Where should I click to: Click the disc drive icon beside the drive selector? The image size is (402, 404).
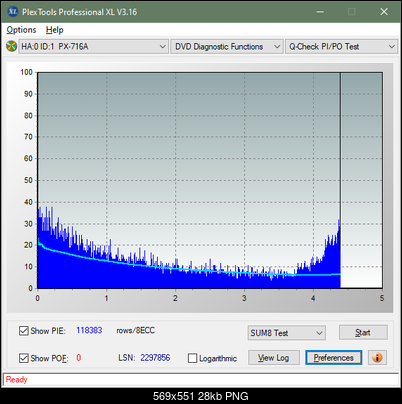[x=11, y=46]
